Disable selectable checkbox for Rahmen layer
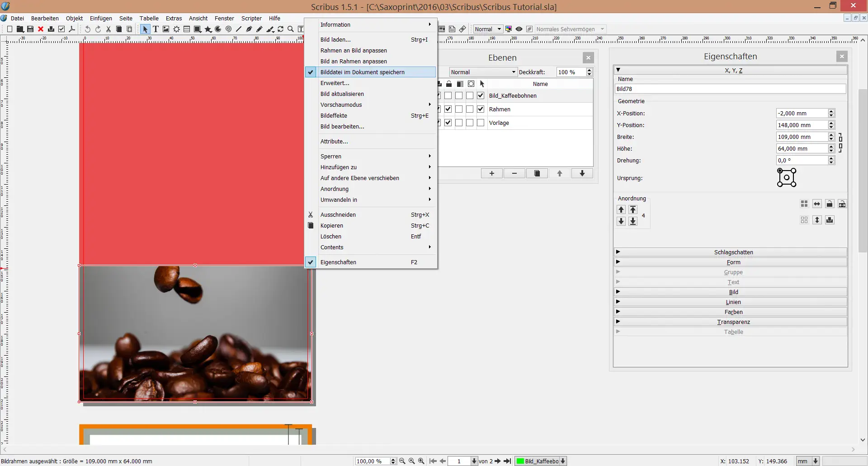 pos(481,109)
